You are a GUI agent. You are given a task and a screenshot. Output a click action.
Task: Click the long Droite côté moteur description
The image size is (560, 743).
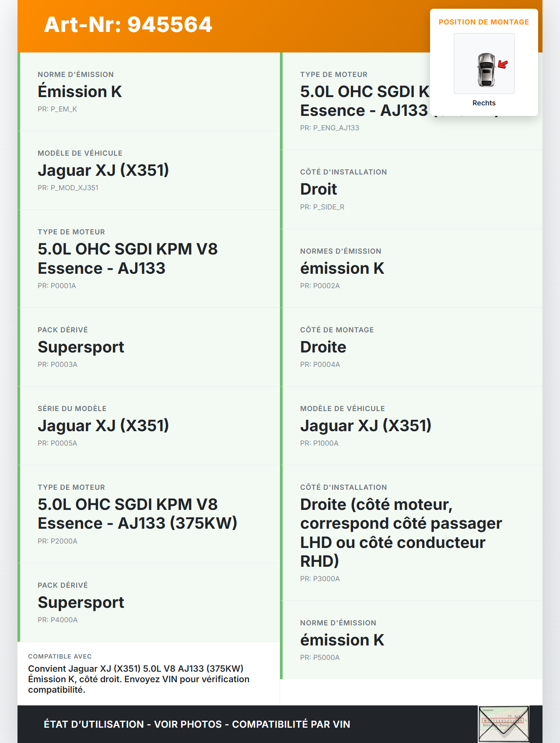[x=401, y=533]
